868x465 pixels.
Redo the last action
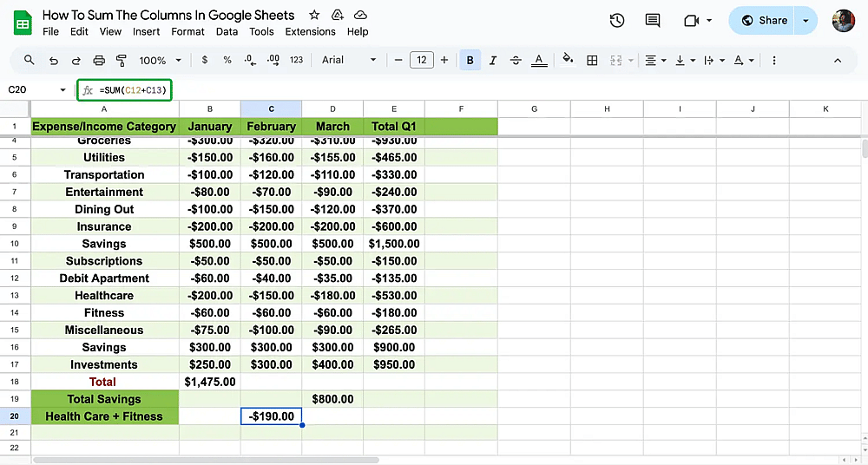76,61
